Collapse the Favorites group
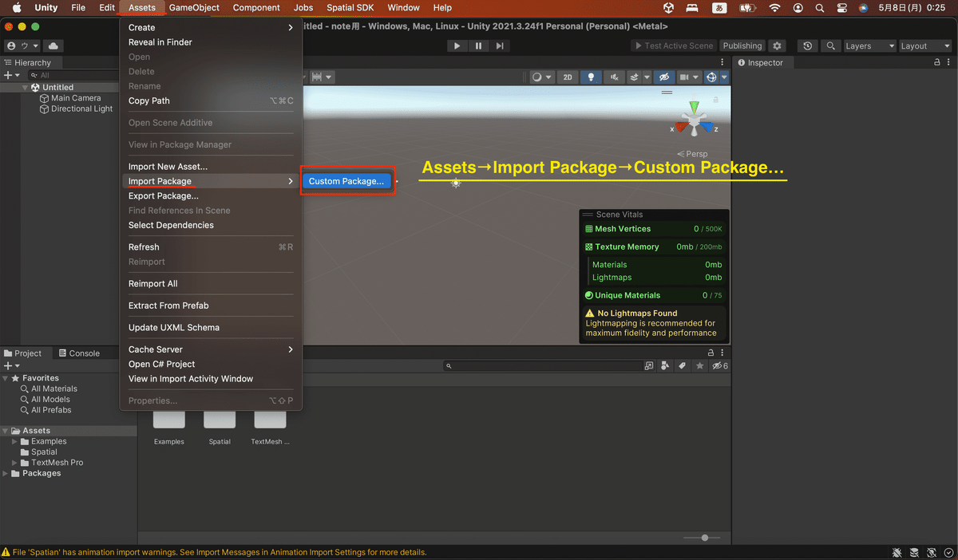Viewport: 958px width, 560px height. (6, 378)
